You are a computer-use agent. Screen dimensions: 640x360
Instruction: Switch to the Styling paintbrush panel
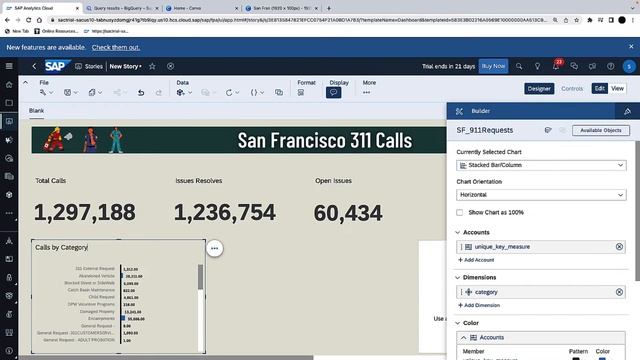627,111
